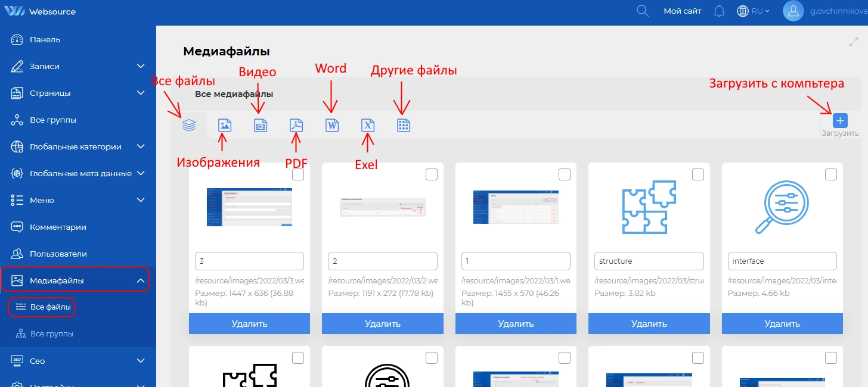
Task: Click the blue plus upload icon
Action: (x=840, y=121)
